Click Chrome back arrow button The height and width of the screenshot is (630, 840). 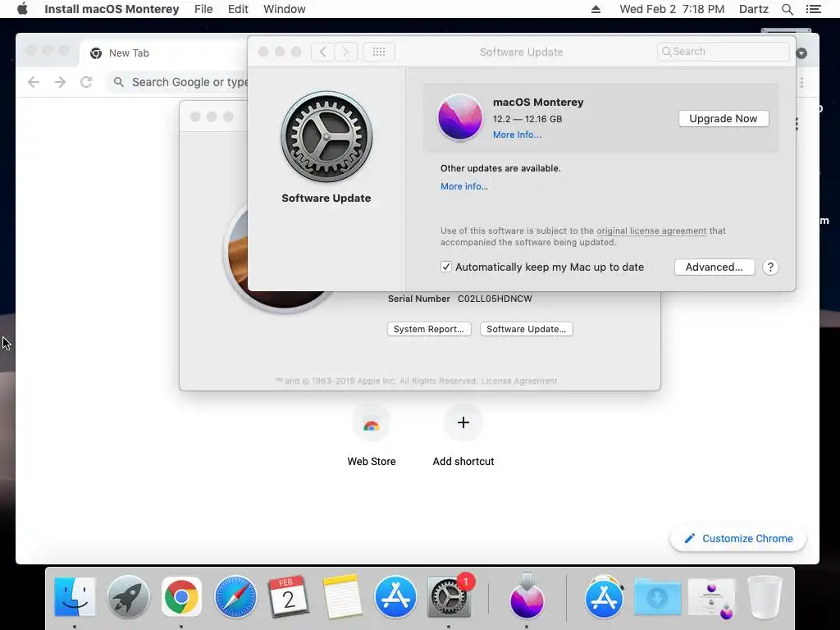(34, 82)
